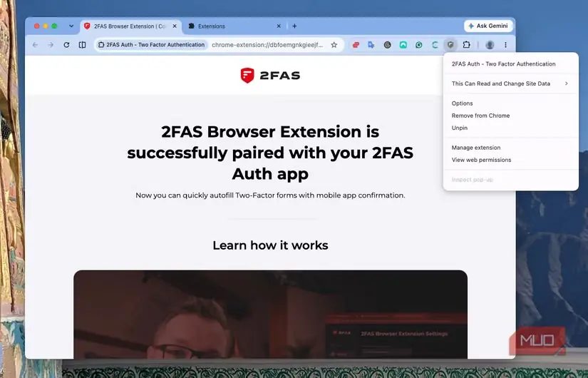Viewport: 588px width, 378px height.
Task: Click the Now you can quickly autofill sentence
Action: coord(270,195)
